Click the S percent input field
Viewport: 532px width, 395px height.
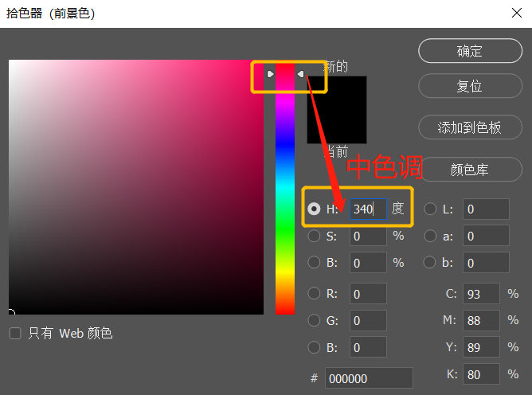(368, 236)
